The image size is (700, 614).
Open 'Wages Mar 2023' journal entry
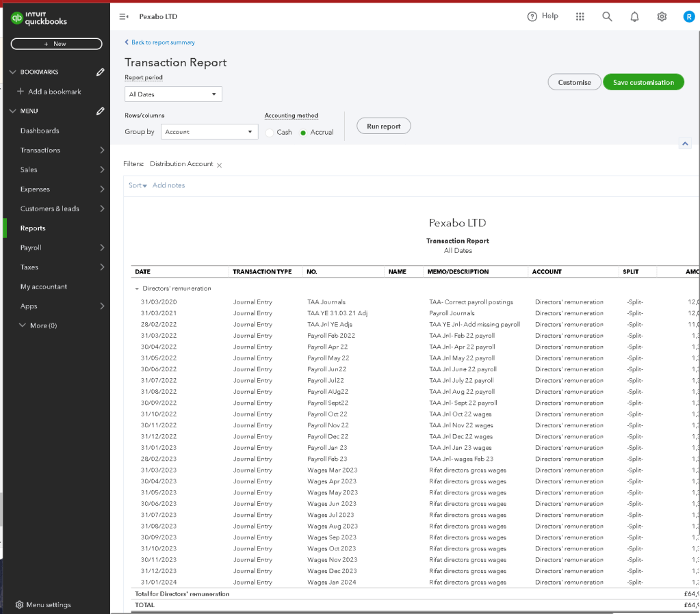point(332,470)
